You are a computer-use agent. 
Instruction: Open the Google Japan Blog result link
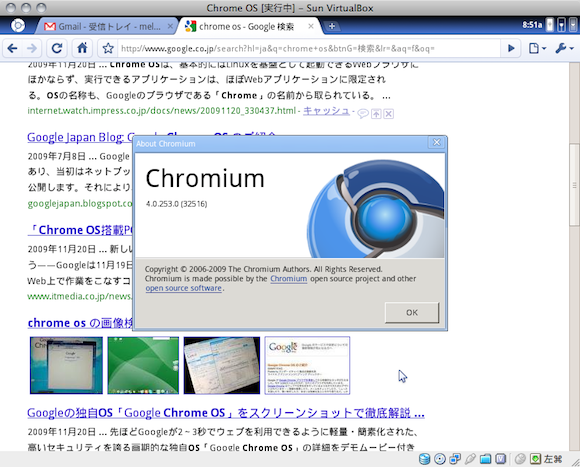point(80,138)
